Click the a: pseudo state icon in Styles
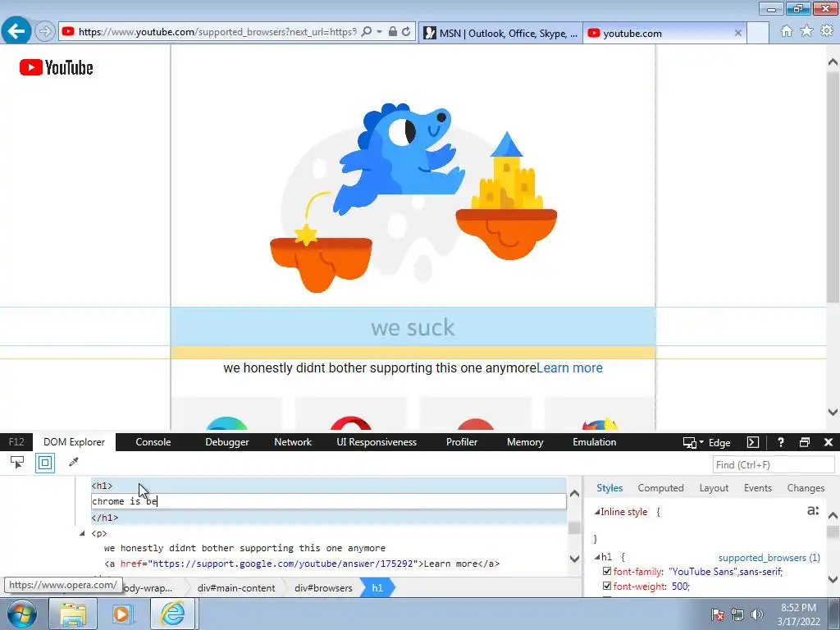The image size is (840, 630). [x=813, y=510]
